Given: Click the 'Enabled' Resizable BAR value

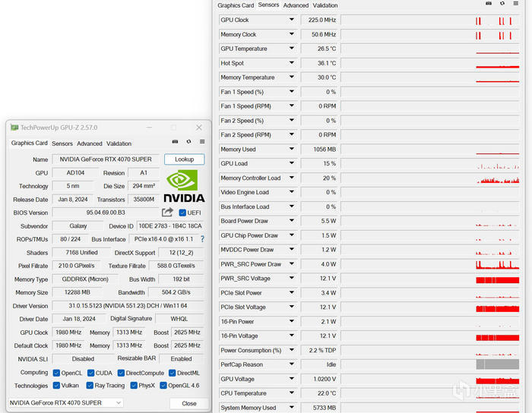Looking at the screenshot, I should point(181,359).
